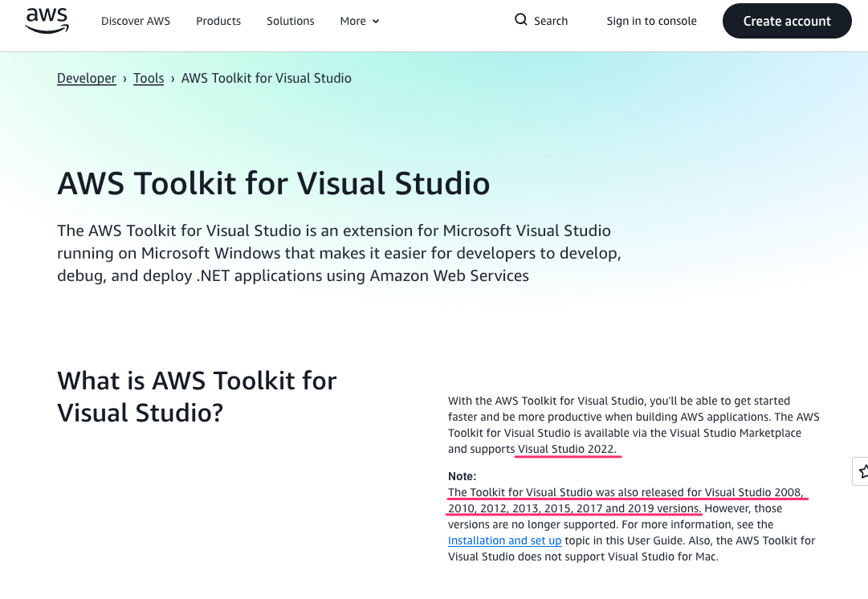The image size is (868, 599).
Task: Click the bold Note: label
Action: pos(463,476)
